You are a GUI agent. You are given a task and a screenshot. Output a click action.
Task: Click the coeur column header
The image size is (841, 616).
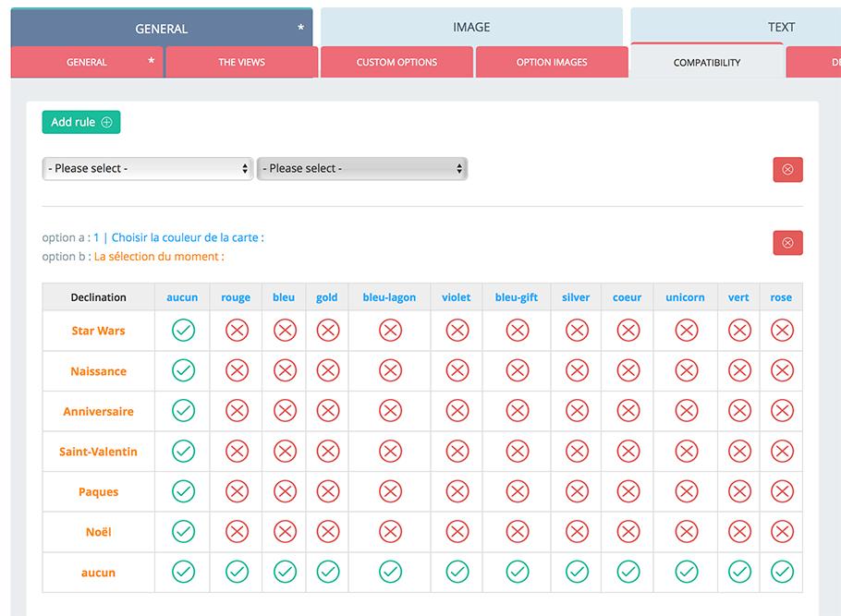click(x=627, y=297)
